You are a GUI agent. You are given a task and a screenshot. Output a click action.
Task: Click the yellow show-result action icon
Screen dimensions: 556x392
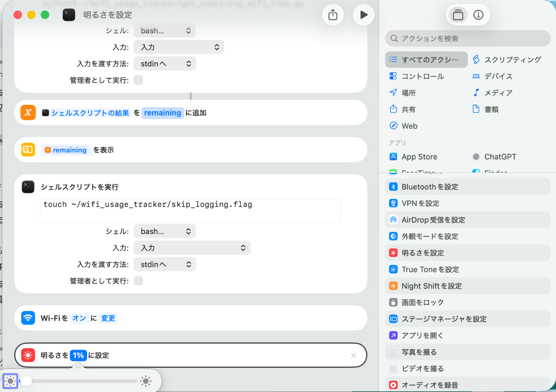[28, 150]
